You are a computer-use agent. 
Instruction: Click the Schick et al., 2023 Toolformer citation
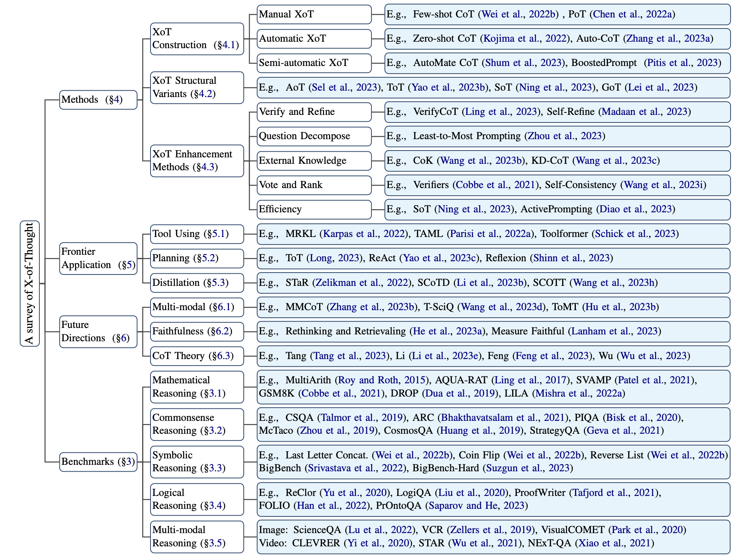(635, 234)
